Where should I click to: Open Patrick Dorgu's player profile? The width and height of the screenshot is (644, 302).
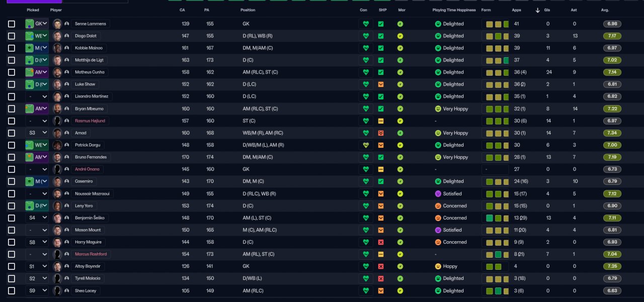pos(88,145)
